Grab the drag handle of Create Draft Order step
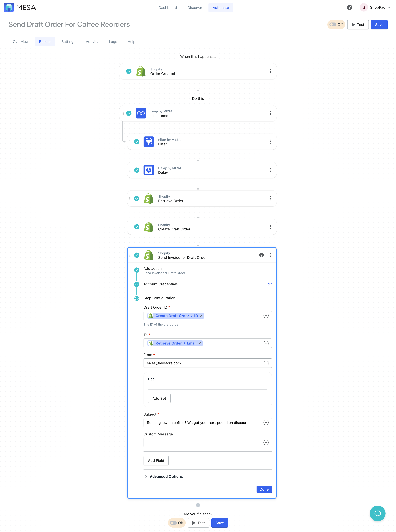396x532 pixels. coord(130,227)
